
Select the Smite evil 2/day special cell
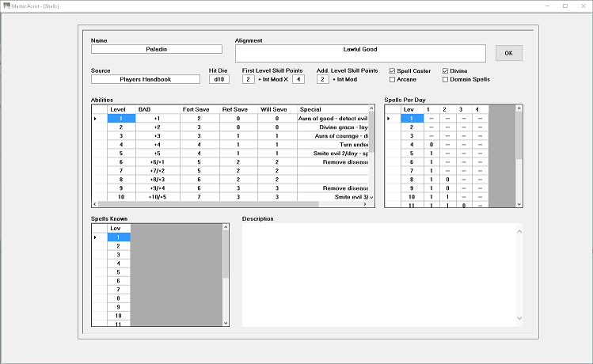(333, 154)
